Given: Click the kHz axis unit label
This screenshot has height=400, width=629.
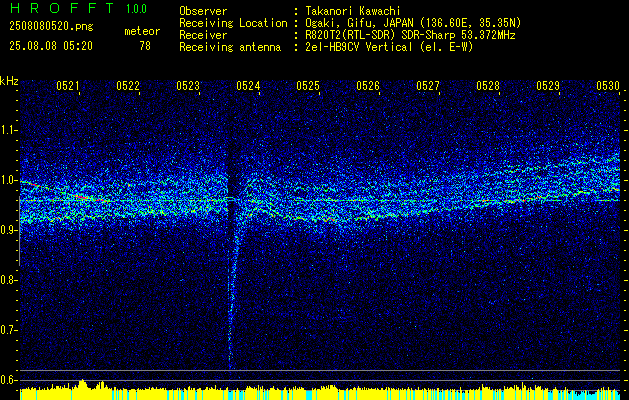Looking at the screenshot, I should point(9,81).
